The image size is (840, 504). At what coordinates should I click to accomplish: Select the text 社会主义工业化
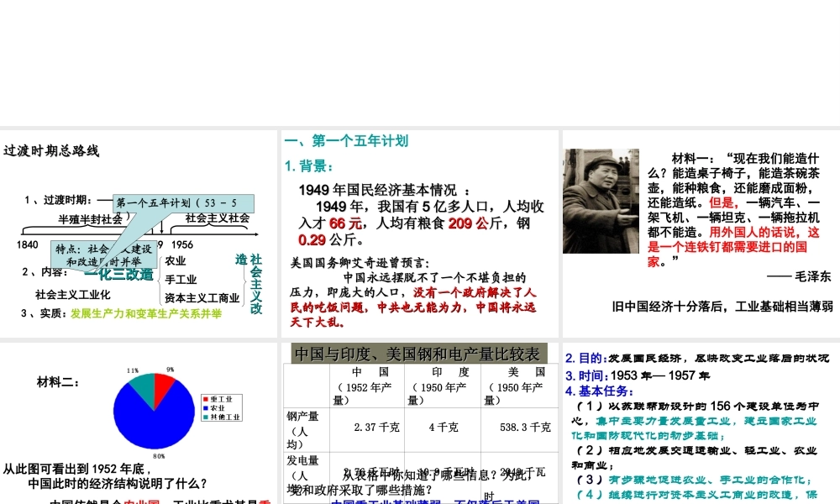point(73,295)
